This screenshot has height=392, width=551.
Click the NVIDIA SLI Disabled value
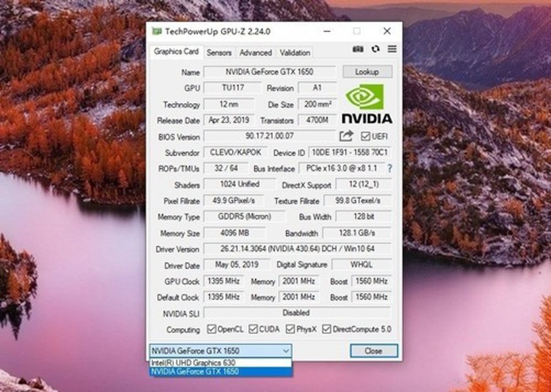(298, 313)
